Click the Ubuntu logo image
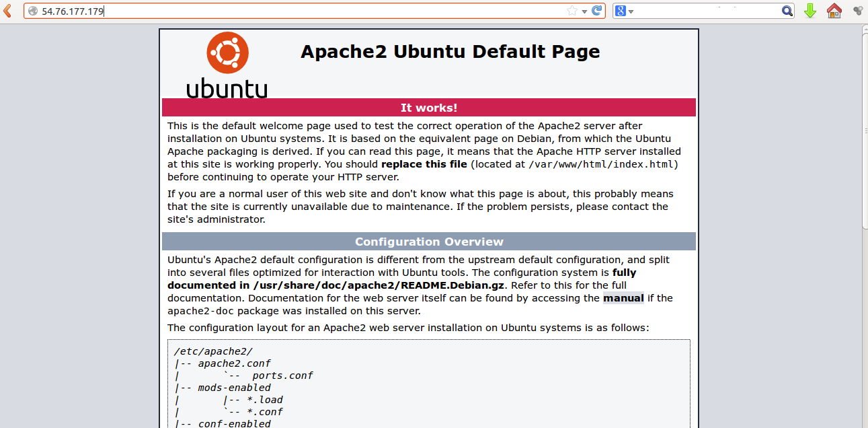 (227, 65)
